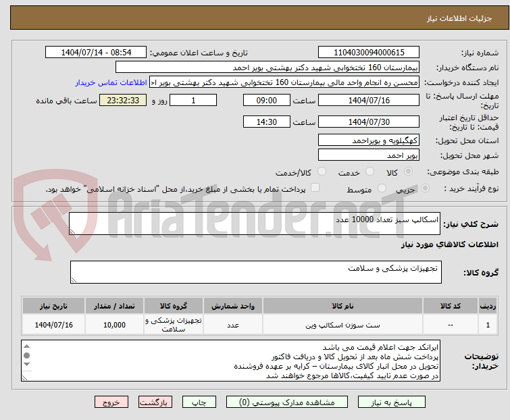This screenshot has width=510, height=420.
Task: Click the resize handle of buyer notes box
Action: (x=25, y=377)
